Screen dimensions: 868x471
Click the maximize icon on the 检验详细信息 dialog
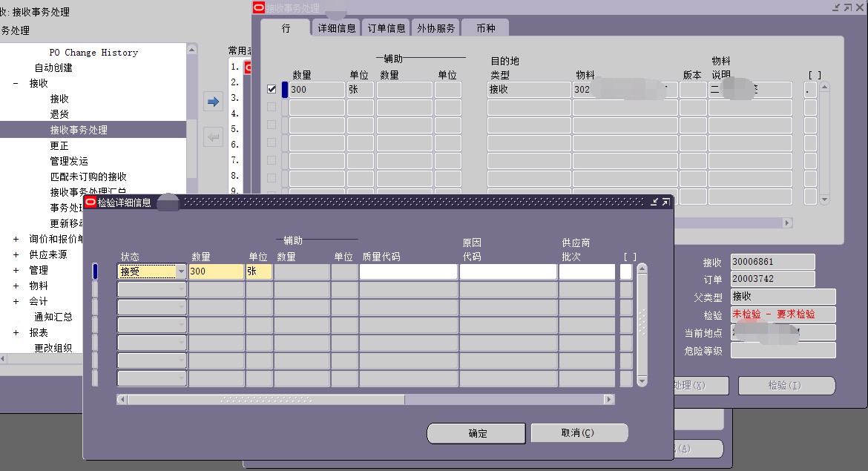pos(665,202)
